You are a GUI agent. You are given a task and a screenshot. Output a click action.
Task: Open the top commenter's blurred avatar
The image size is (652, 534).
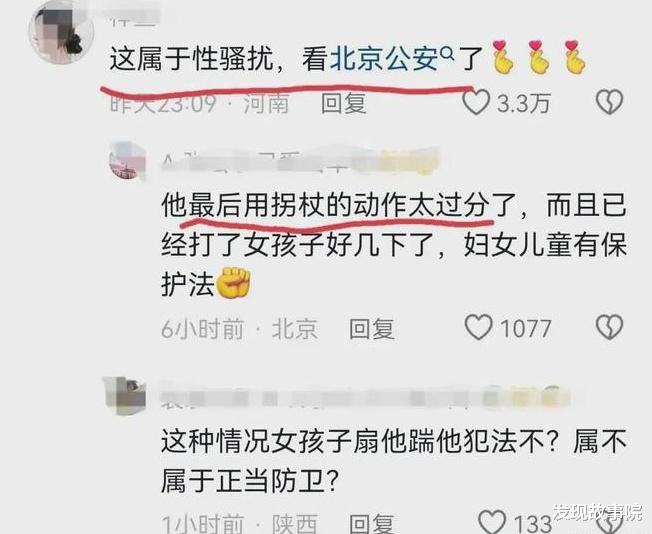point(61,33)
